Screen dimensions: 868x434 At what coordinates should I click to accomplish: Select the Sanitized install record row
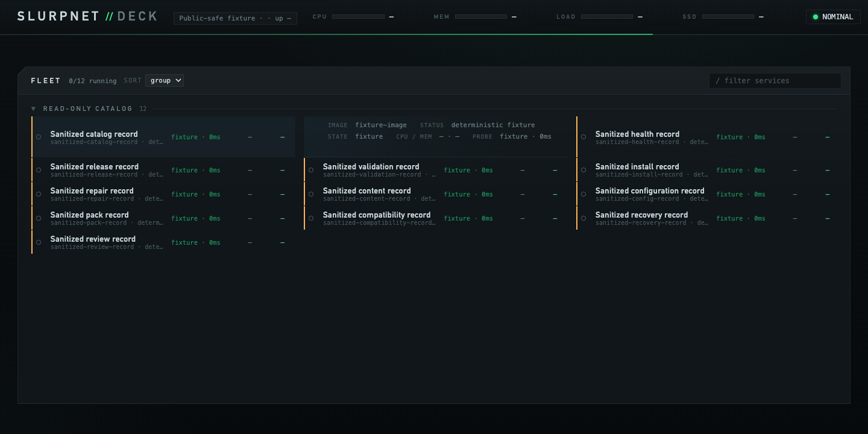[x=708, y=170]
